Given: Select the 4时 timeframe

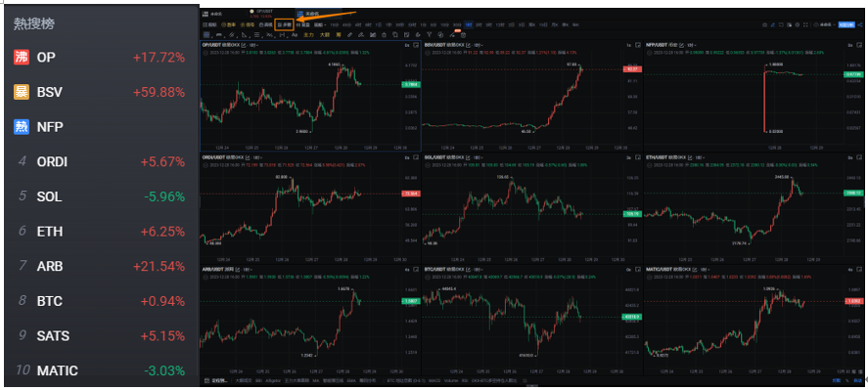Looking at the screenshot, I should pyautogui.click(x=358, y=24).
